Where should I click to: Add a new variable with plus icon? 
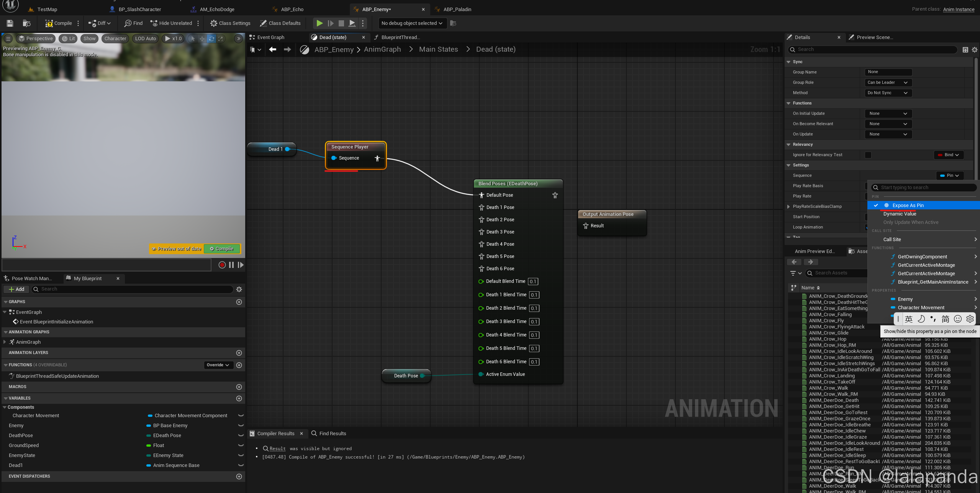click(239, 398)
